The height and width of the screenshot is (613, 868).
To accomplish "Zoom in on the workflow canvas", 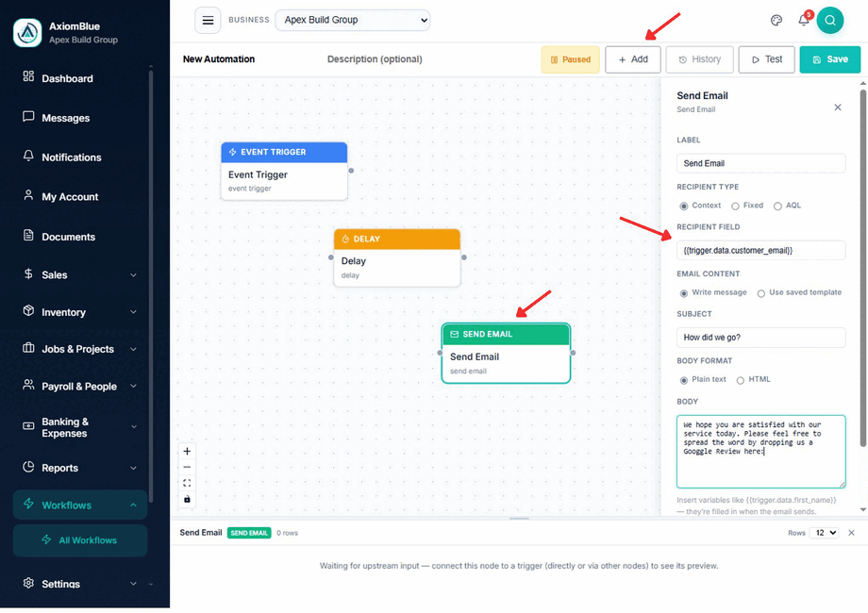I will (x=187, y=451).
